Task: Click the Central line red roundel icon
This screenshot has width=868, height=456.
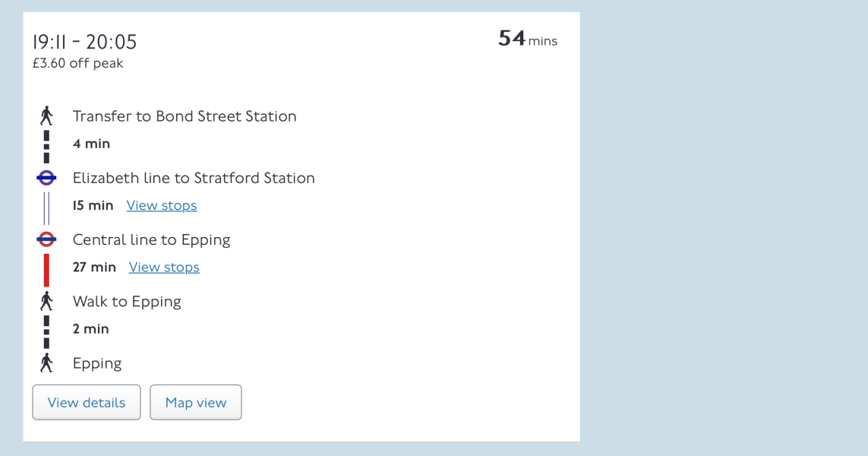Action: point(46,239)
